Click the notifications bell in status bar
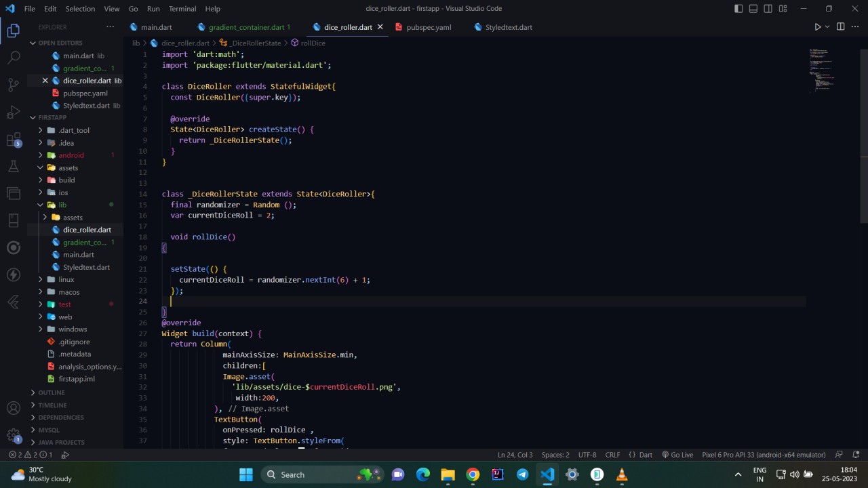This screenshot has height=488, width=868. [856, 455]
